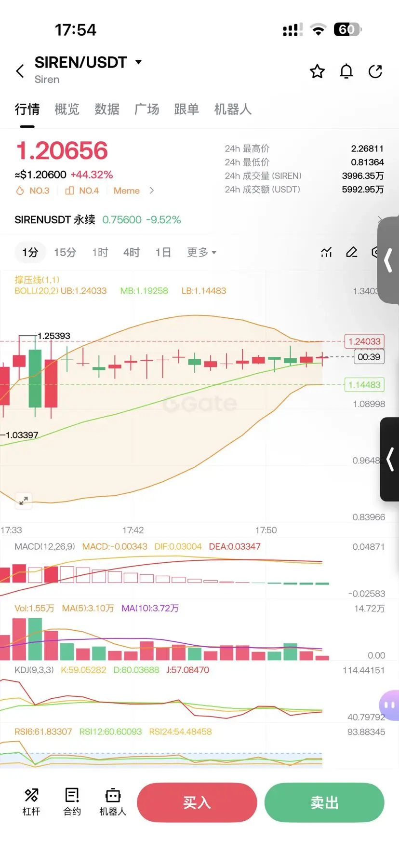Select the 1时 timeframe
This screenshot has height=868, width=399.
[100, 252]
